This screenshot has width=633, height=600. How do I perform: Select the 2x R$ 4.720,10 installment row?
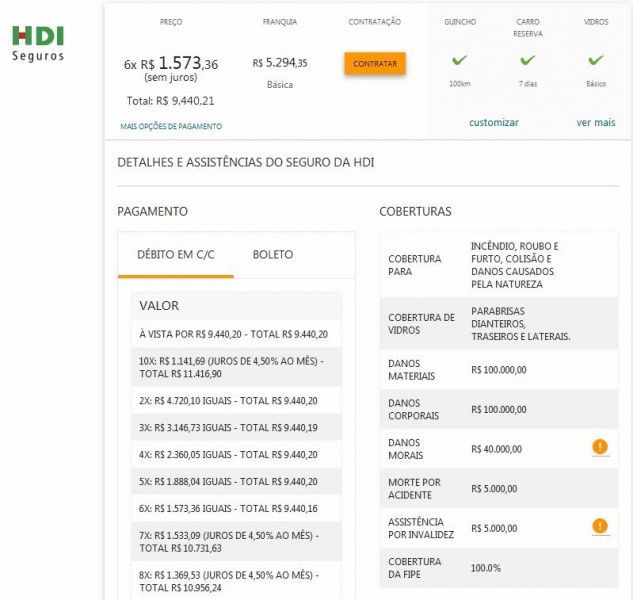(x=236, y=401)
